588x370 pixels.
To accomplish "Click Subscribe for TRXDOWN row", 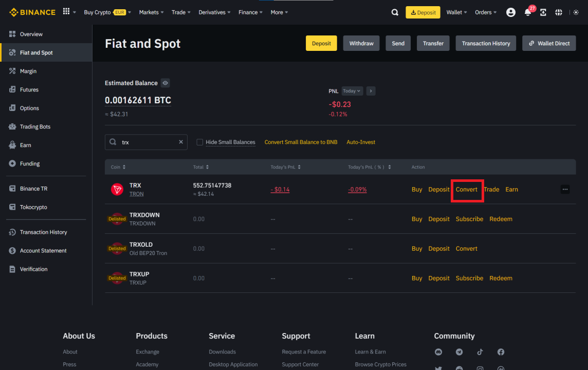I will pyautogui.click(x=469, y=219).
